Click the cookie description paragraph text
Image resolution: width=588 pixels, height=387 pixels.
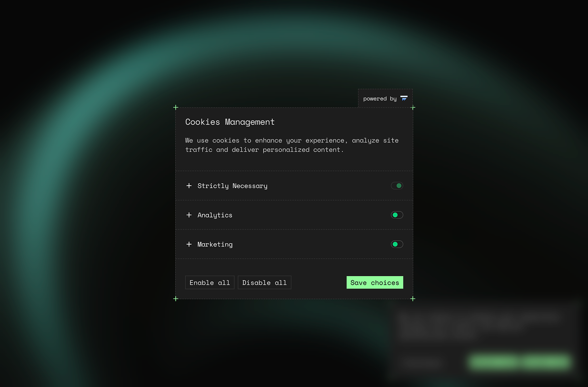pos(291,145)
